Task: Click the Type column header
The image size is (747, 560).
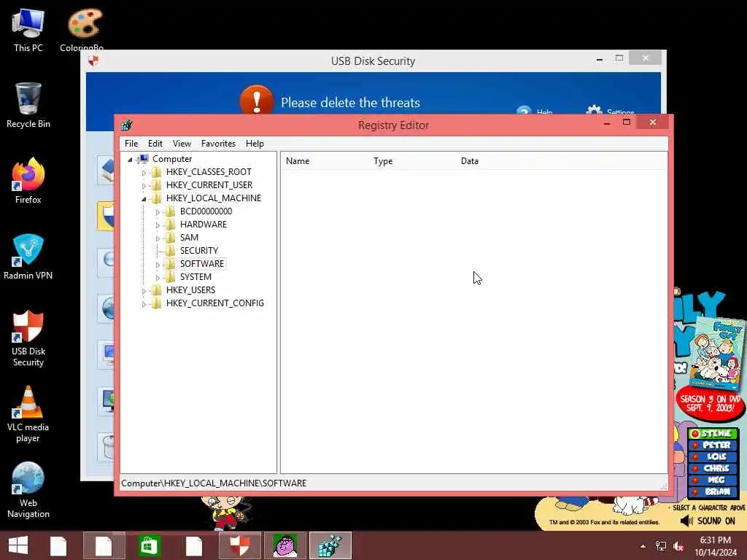Action: 413,161
